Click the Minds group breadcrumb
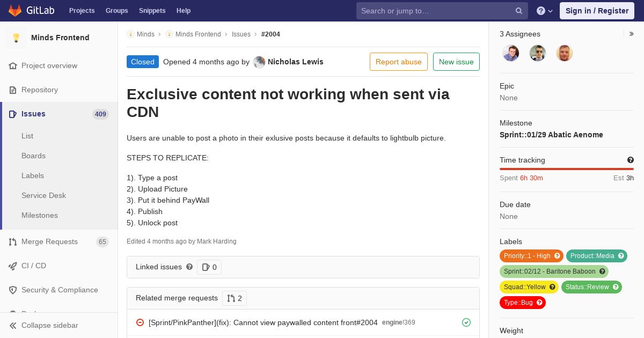The image size is (644, 338). point(145,34)
